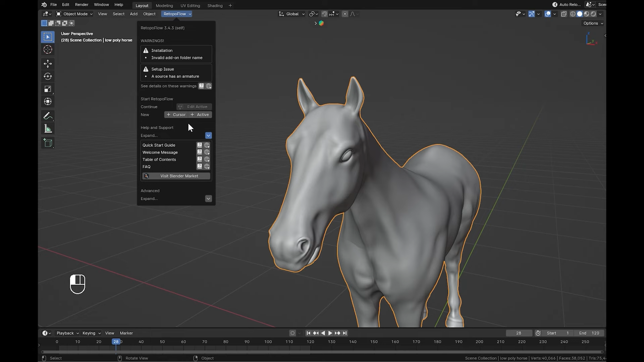Select the 3D Cursor tool
644x362 pixels.
[x=48, y=49]
